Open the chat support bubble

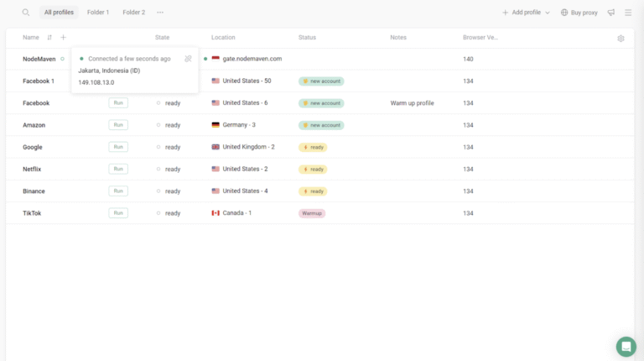[626, 347]
